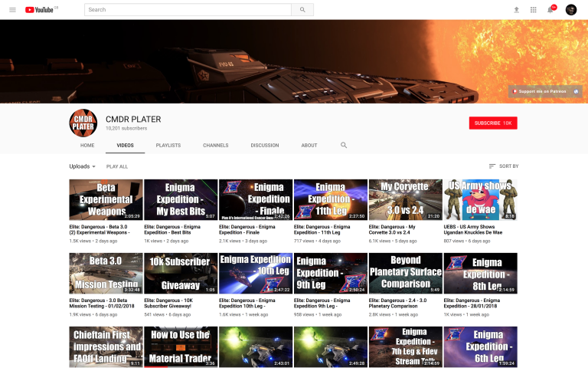Viewport: 588px width, 368px height.
Task: Open the account avatar menu
Action: [x=571, y=10]
